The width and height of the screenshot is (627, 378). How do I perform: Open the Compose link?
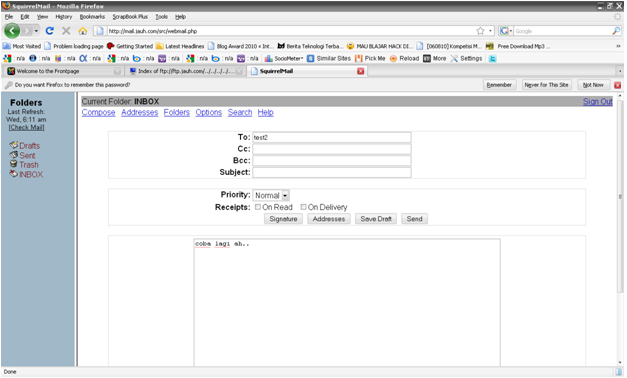click(98, 113)
